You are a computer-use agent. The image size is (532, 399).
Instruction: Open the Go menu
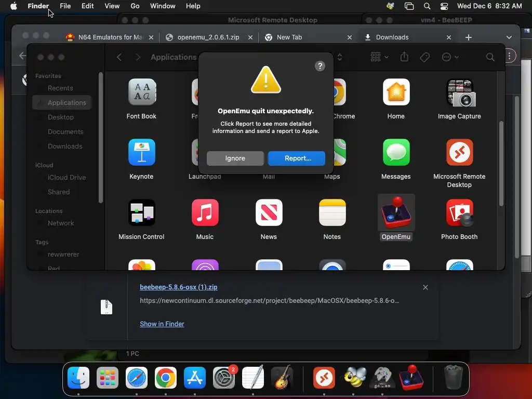(x=135, y=6)
